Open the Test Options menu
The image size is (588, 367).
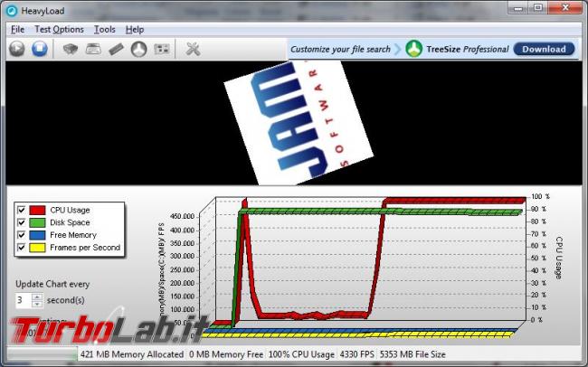coord(59,29)
